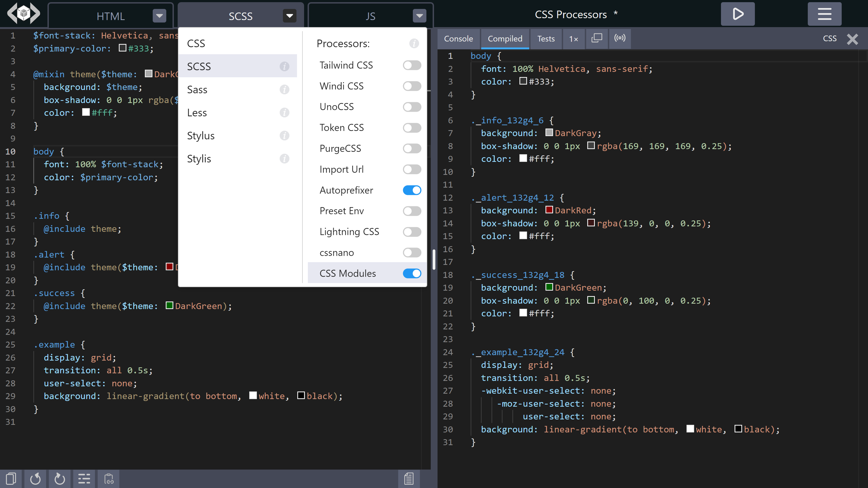Screen dimensions: 868x488
Task: Enable the Tailwind CSS processor toggle
Action: [412, 65]
